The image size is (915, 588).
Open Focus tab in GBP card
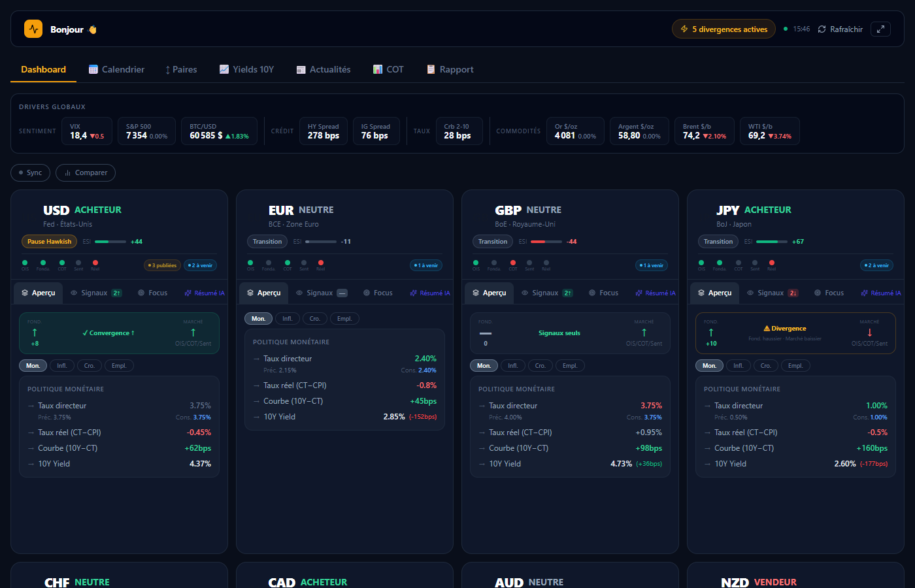[x=603, y=293]
